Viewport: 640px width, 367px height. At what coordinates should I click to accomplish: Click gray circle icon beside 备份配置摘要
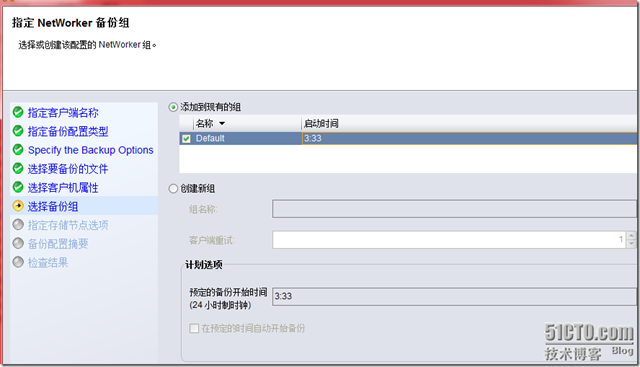[x=18, y=243]
